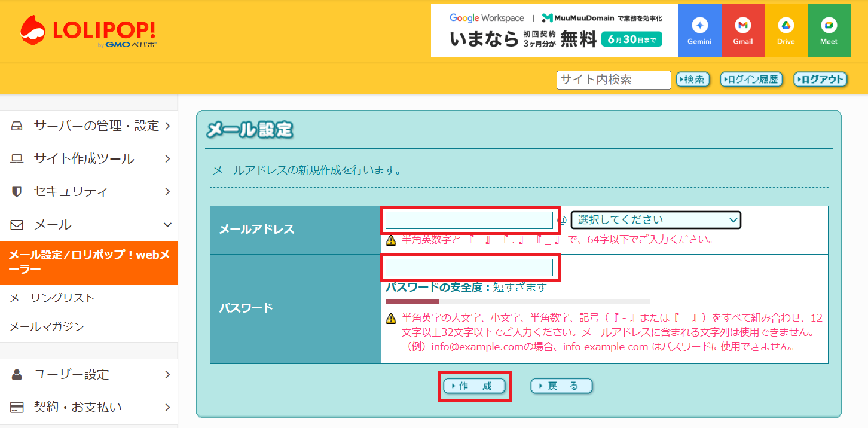Open the Drive icon in banner
The height and width of the screenshot is (428, 868).
(x=786, y=30)
